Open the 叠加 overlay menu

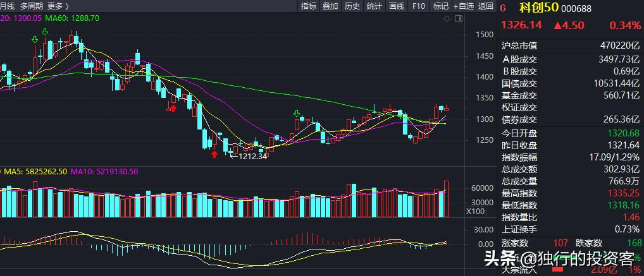click(330, 6)
